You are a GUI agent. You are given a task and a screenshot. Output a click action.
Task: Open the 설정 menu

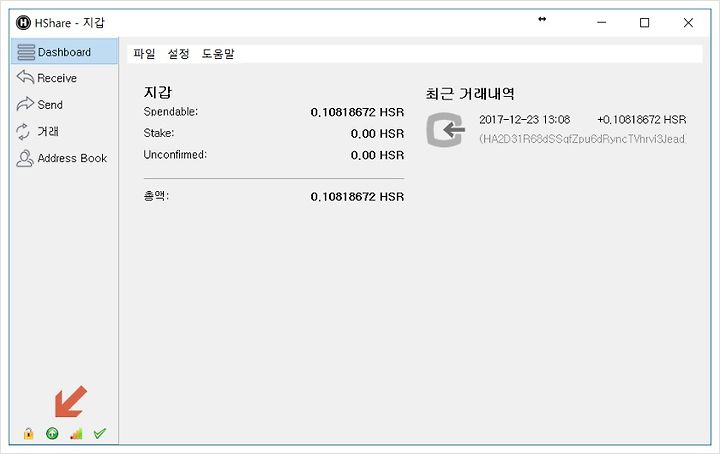click(178, 54)
